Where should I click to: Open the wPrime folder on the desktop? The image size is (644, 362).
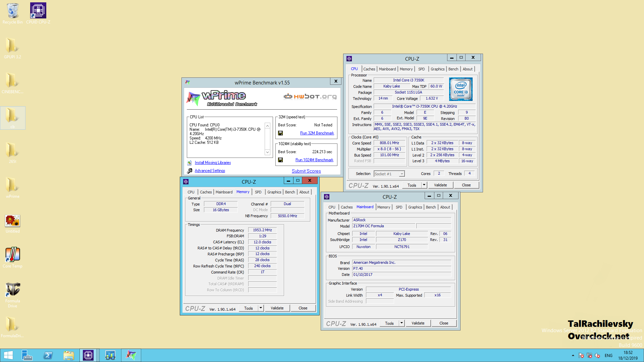pos(12,188)
